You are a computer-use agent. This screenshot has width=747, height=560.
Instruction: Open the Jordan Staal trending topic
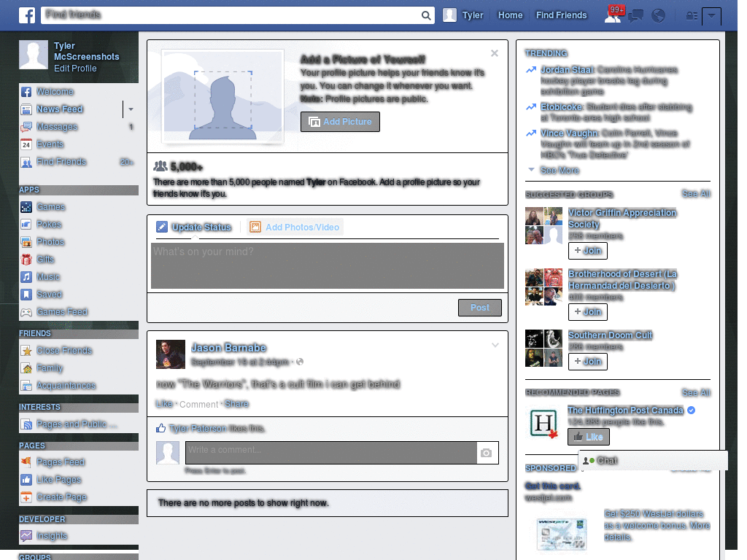(567, 69)
